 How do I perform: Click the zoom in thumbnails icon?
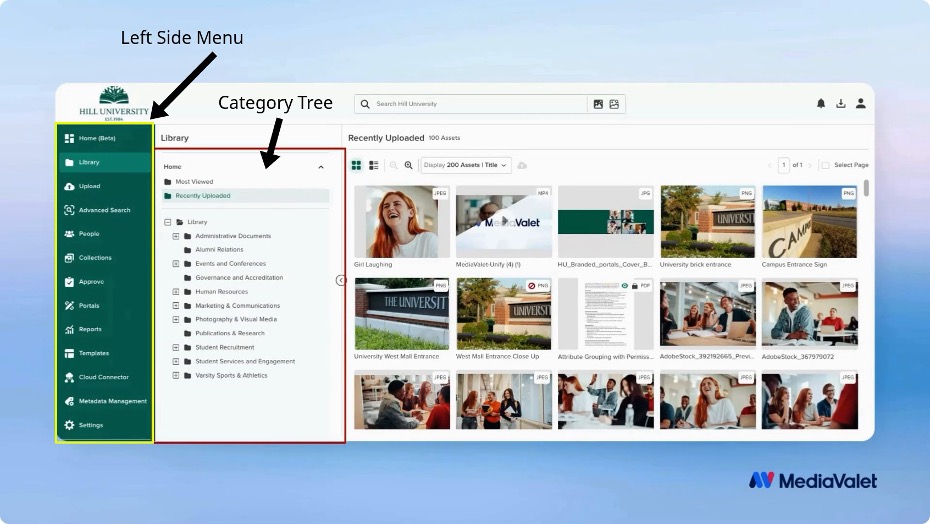click(409, 165)
